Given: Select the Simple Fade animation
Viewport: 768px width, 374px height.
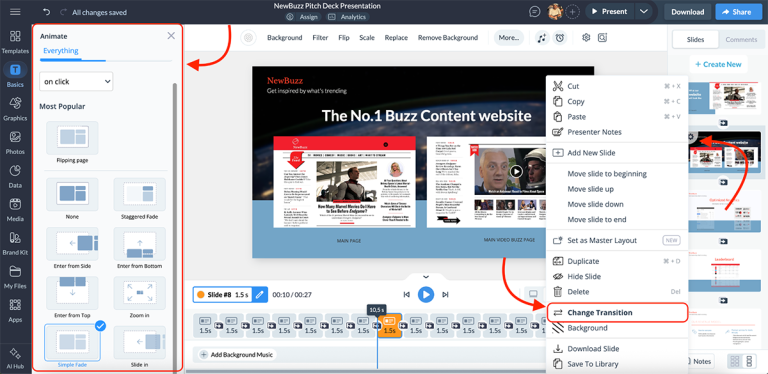Looking at the screenshot, I should point(72,346).
